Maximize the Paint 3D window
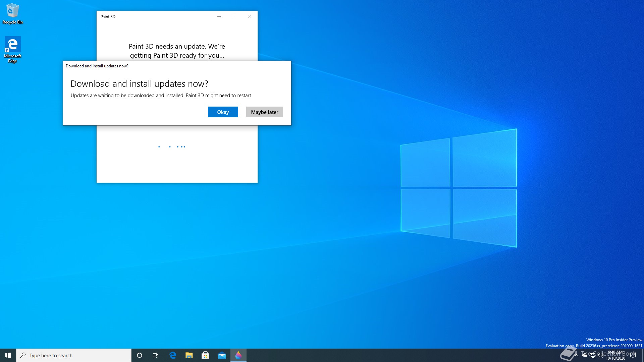The width and height of the screenshot is (644, 362). [234, 16]
